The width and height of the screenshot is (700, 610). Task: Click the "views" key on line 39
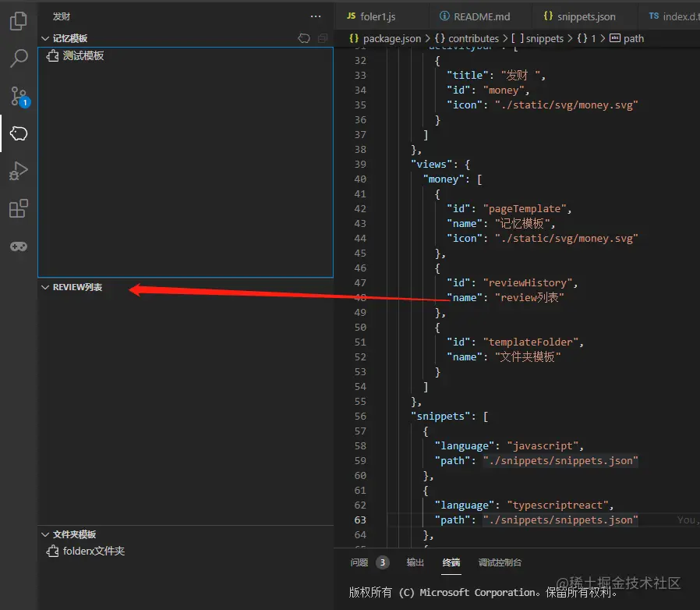(431, 164)
